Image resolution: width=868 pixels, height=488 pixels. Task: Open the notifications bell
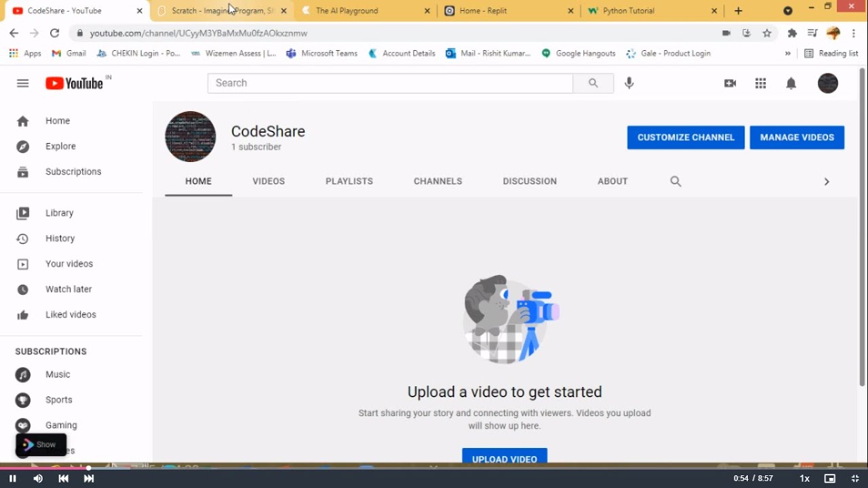(791, 83)
